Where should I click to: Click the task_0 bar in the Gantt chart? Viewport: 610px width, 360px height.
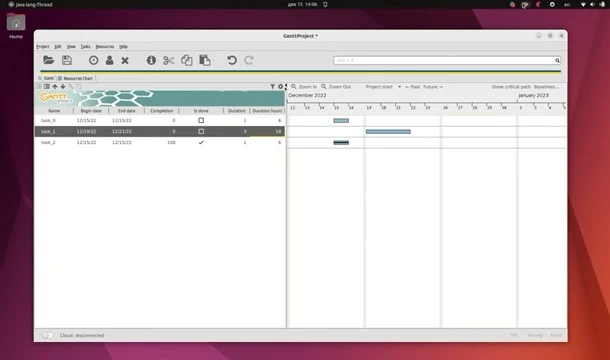tap(341, 120)
